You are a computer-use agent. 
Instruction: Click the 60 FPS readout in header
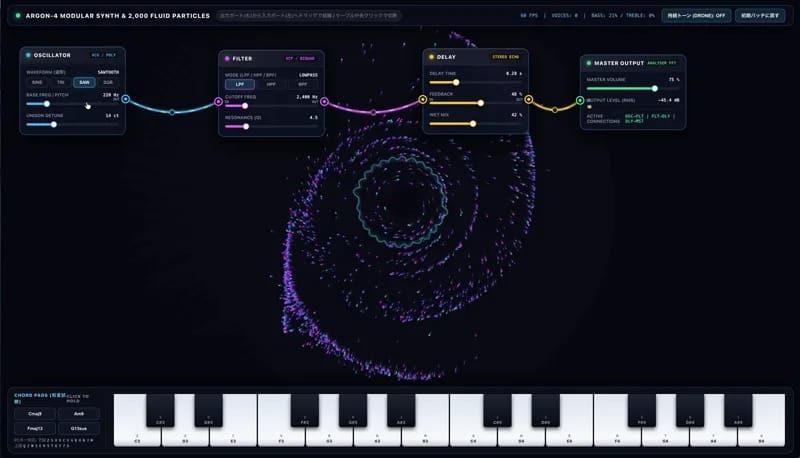click(x=529, y=16)
